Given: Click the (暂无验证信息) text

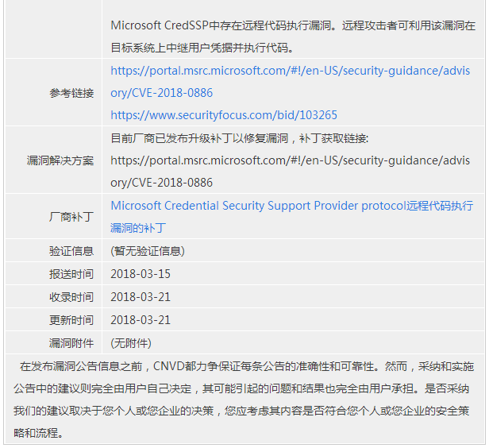Looking at the screenshot, I should pos(148,251).
